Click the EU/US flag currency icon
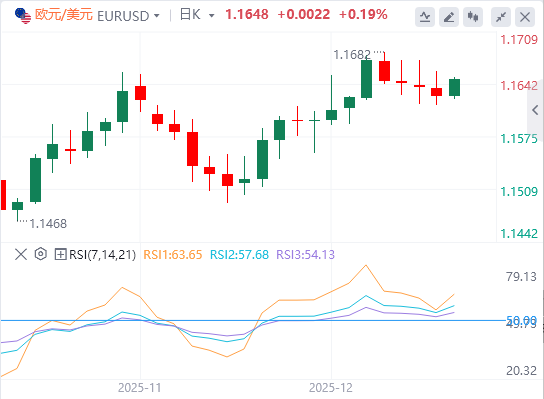Image resolution: width=544 pixels, height=399 pixels. pos(23,16)
